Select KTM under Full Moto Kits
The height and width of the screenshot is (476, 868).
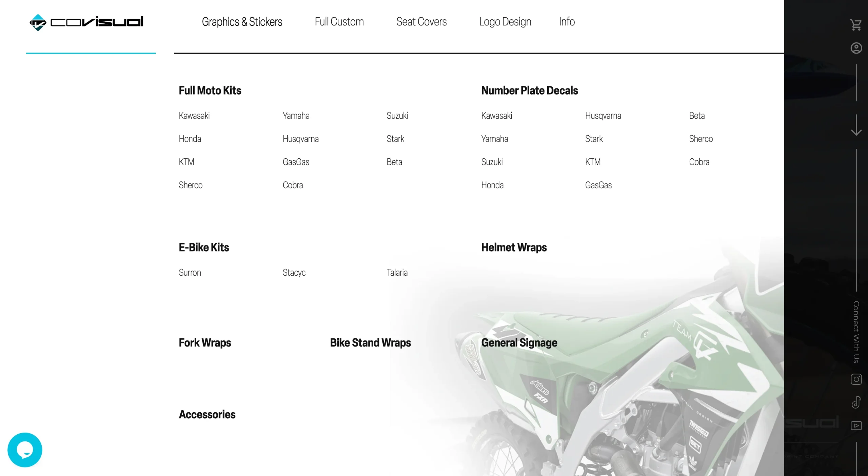[x=186, y=162]
